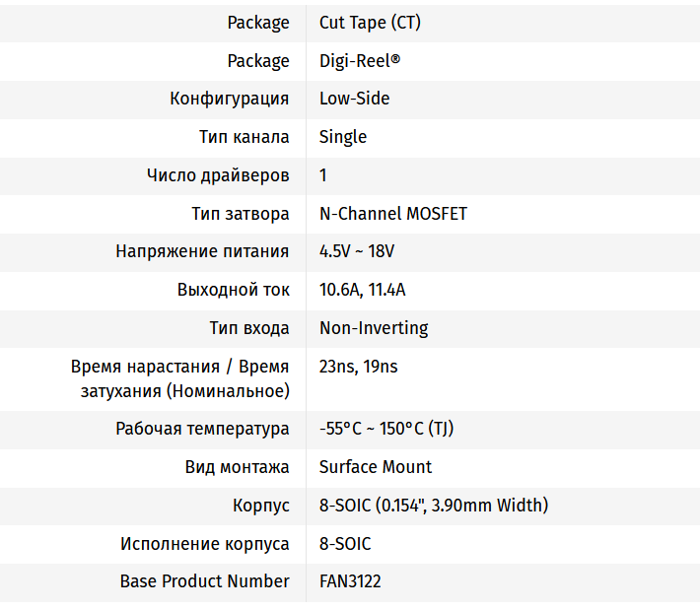The image size is (700, 610).
Task: Click the Cut Tape (CT) package value
Action: [370, 23]
